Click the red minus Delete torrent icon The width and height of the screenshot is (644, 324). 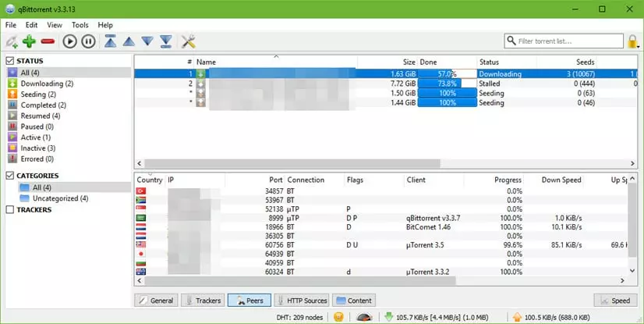tap(48, 41)
